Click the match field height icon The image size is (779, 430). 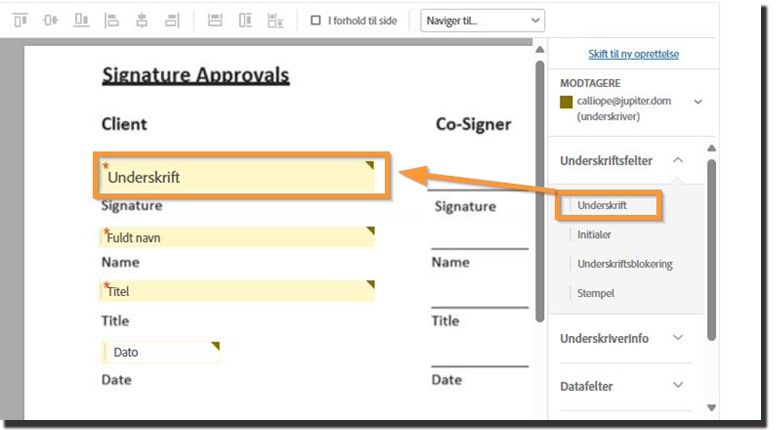point(245,20)
